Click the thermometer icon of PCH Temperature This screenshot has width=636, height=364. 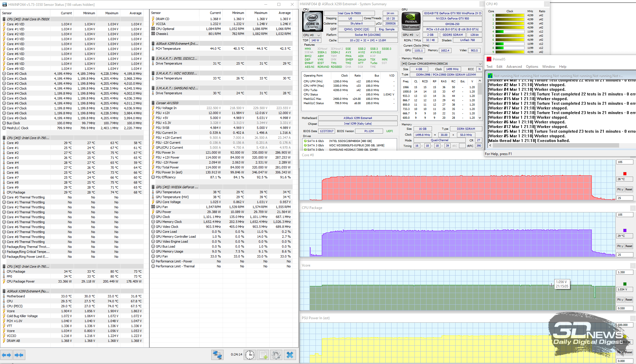coord(153,49)
